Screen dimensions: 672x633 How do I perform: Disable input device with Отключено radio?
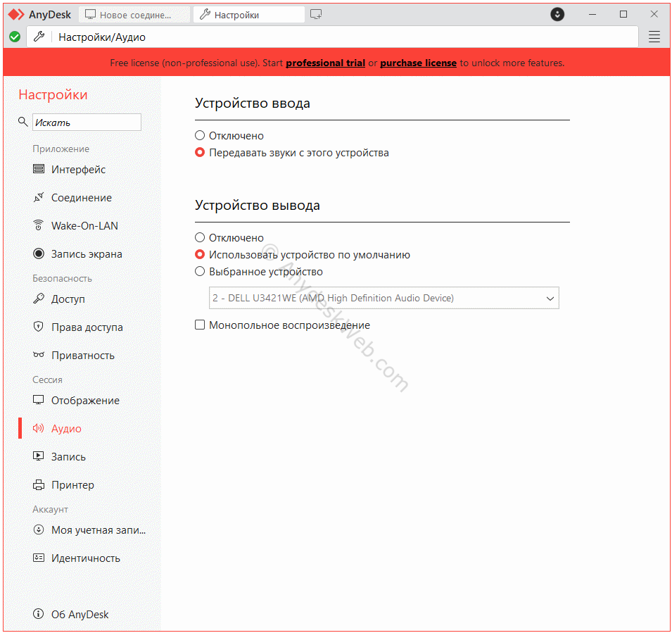coord(200,135)
